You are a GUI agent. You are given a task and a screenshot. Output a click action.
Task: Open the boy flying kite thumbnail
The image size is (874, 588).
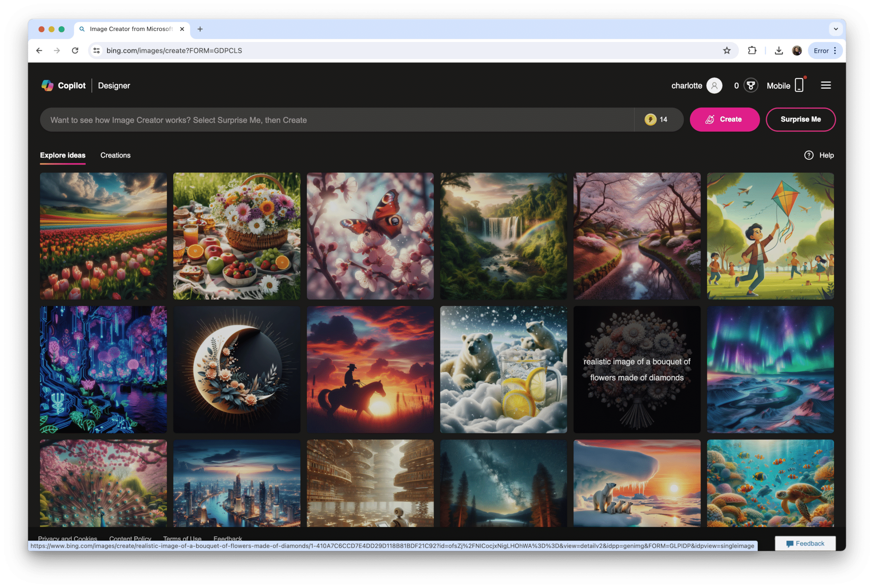point(770,236)
